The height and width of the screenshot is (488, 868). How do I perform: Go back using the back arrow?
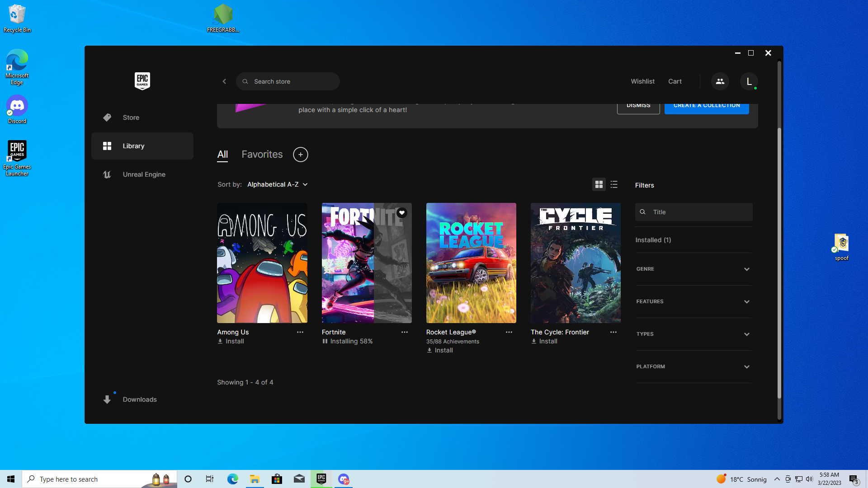224,81
